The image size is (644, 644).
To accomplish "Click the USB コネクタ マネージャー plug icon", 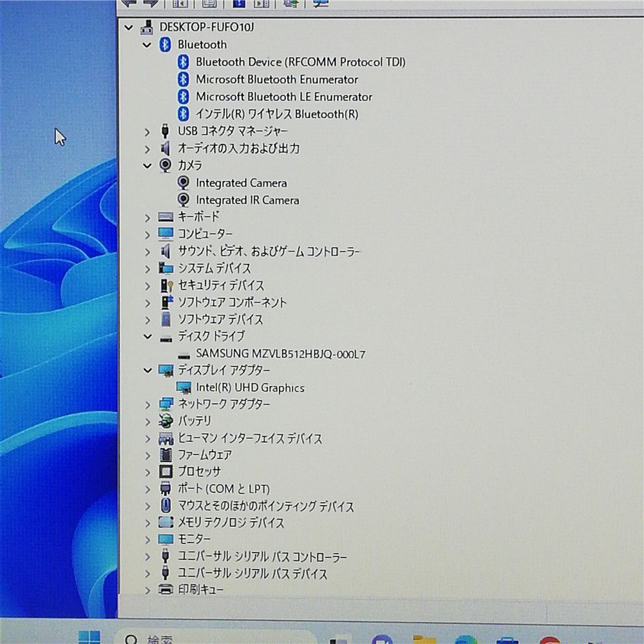I will [165, 131].
